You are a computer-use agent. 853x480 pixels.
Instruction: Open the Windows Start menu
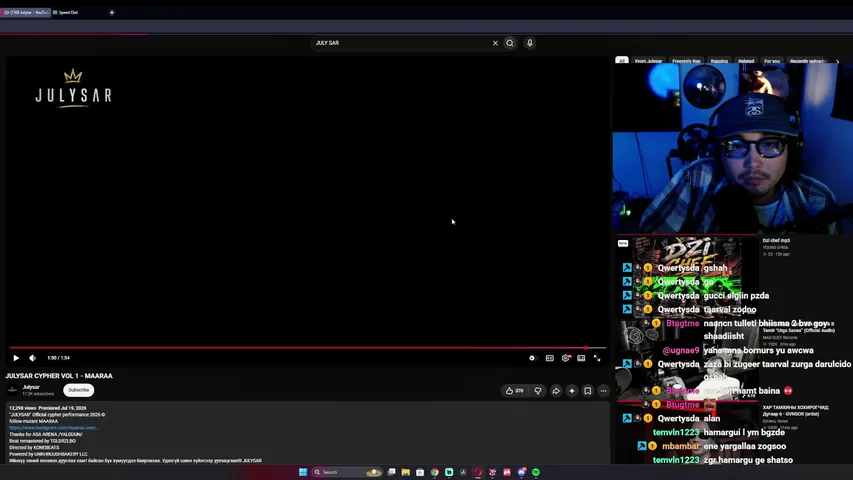[303, 472]
